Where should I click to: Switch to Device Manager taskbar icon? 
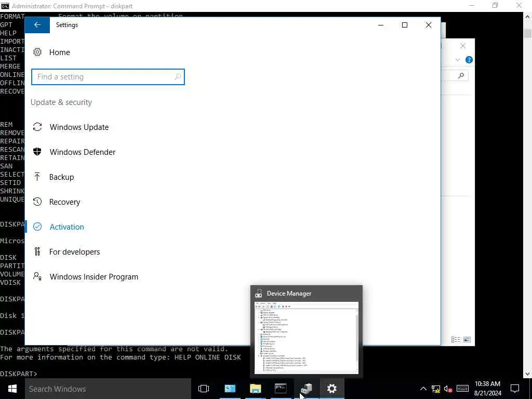[307, 389]
